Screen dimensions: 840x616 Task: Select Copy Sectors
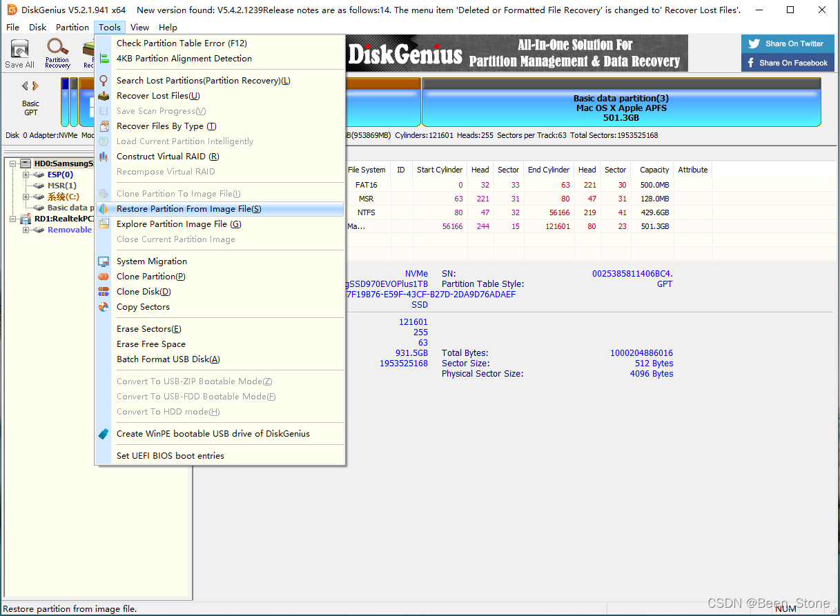pyautogui.click(x=219, y=307)
